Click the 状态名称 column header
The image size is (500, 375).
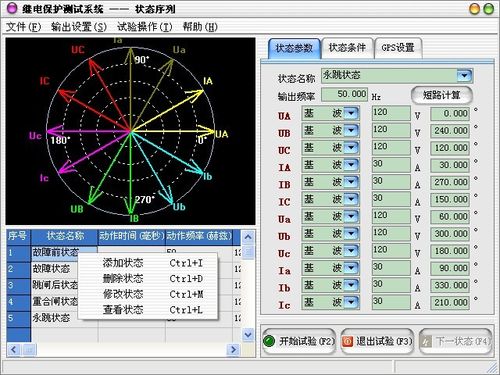pyautogui.click(x=65, y=236)
